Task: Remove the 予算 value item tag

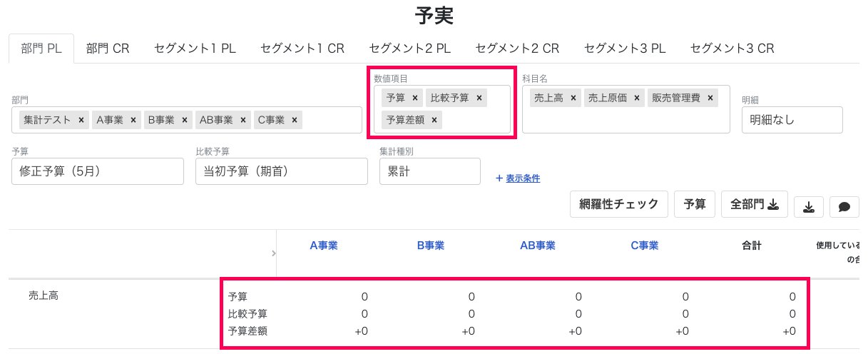Action: click(415, 98)
